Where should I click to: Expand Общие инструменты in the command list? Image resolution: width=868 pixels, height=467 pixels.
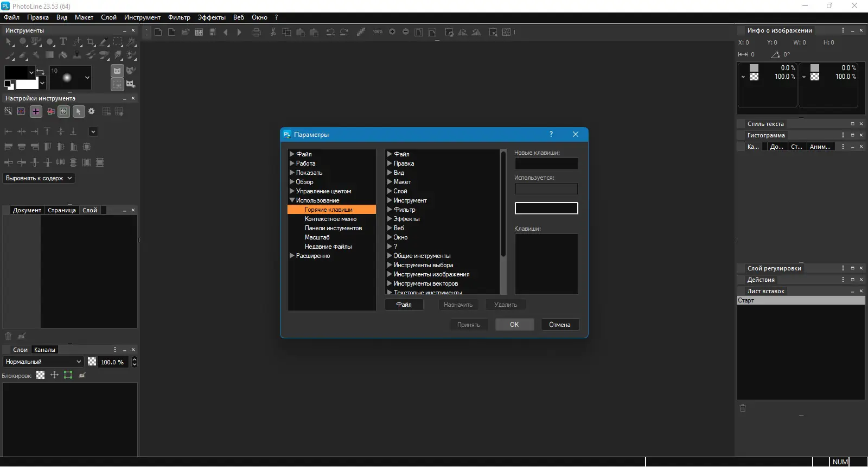(x=390, y=256)
